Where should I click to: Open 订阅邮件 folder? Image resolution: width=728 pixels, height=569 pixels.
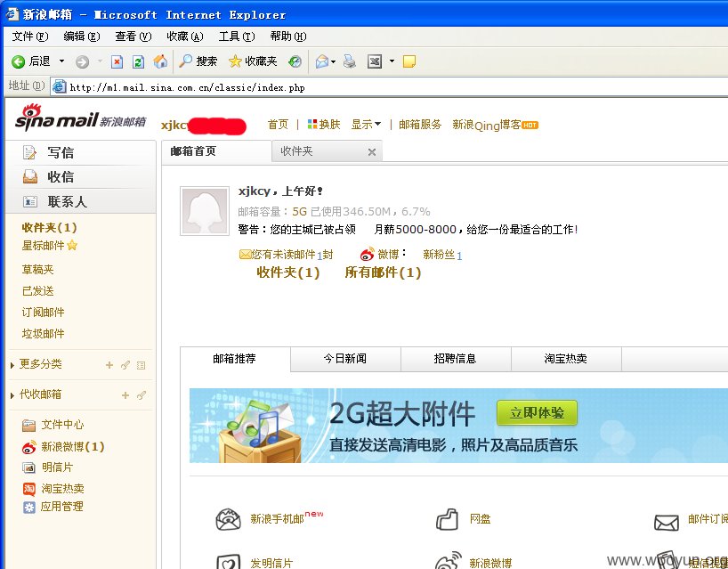pyautogui.click(x=44, y=313)
